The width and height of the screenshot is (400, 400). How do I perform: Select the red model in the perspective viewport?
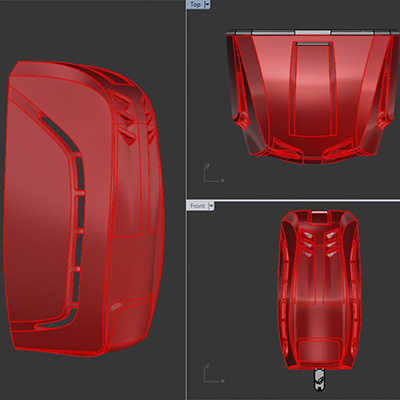83,208
